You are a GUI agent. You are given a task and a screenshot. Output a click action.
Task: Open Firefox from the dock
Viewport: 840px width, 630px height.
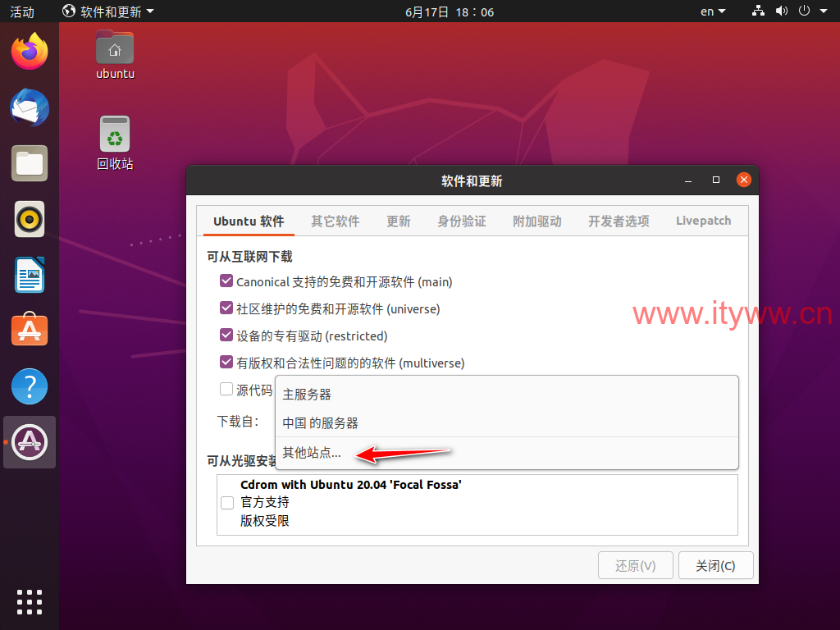tap(30, 52)
